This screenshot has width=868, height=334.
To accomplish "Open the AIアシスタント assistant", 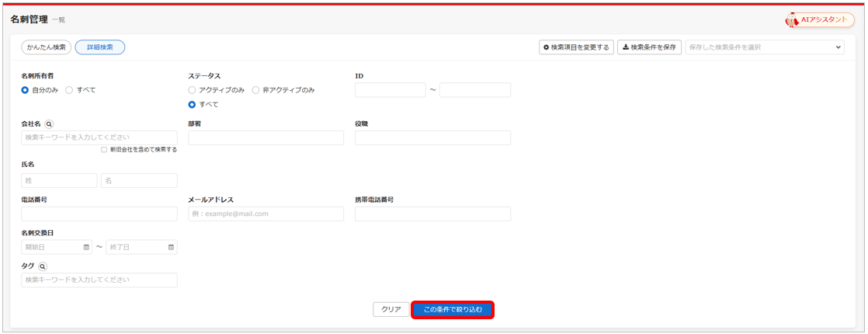I will tap(820, 19).
